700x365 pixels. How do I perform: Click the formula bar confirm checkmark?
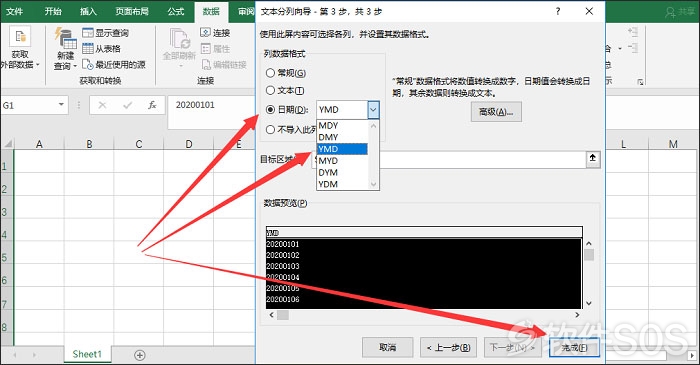pos(128,105)
